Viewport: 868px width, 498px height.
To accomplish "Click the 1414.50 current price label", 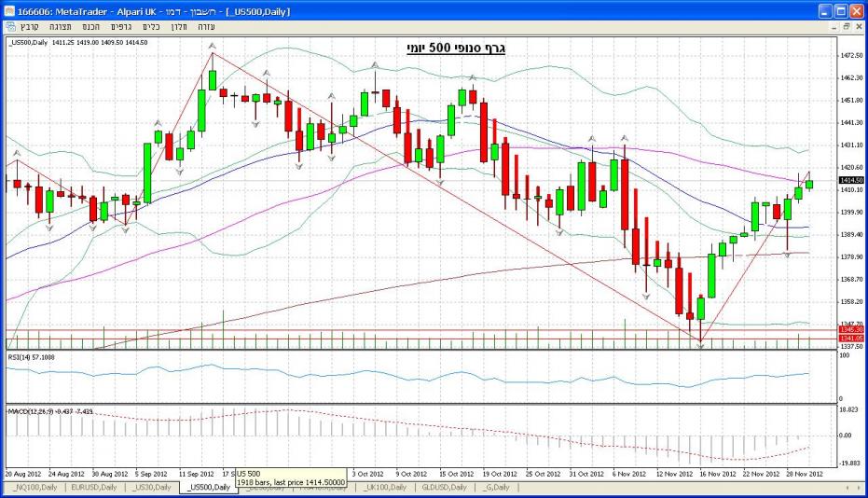I will [x=849, y=179].
